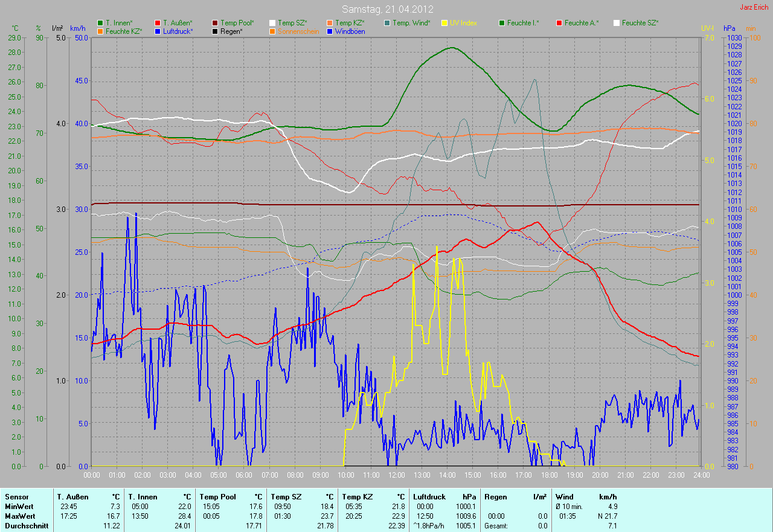Select the Feuchte I. legend label

click(x=523, y=23)
